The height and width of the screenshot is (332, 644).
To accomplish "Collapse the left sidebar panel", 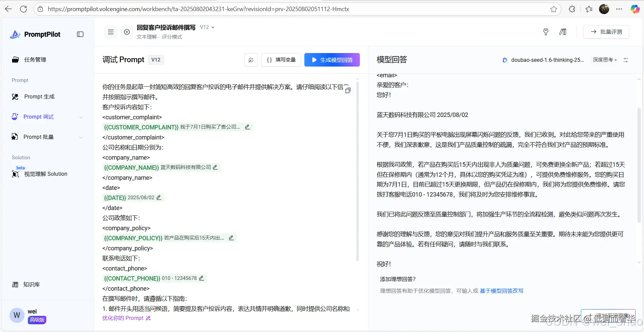I will [x=80, y=34].
